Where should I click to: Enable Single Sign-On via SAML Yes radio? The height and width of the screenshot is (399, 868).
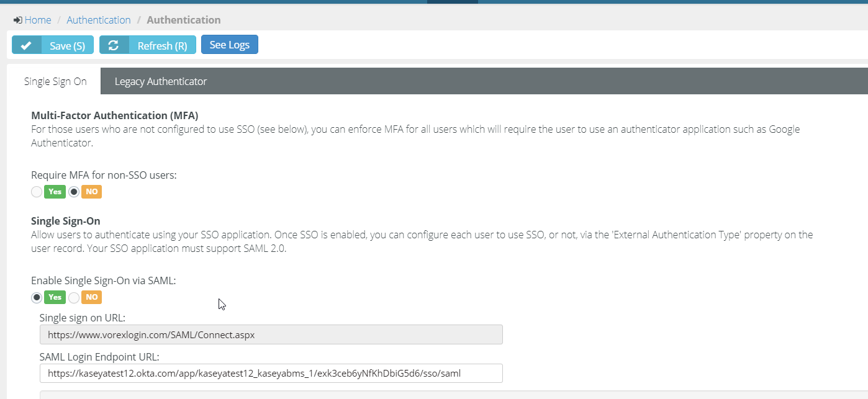point(37,297)
